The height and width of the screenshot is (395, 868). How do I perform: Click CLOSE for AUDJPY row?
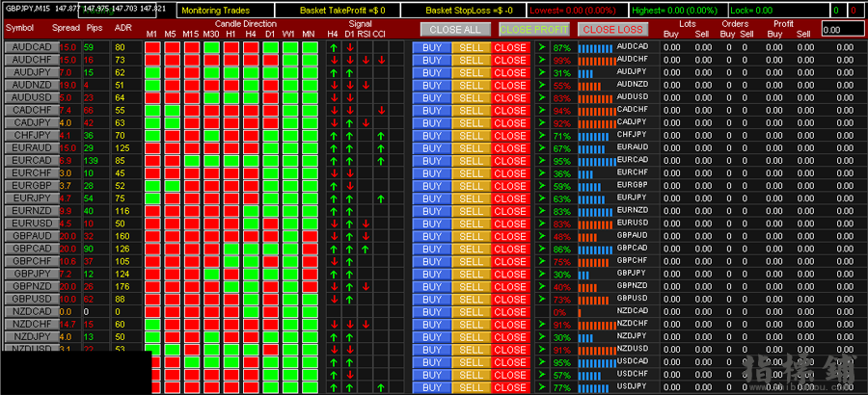pyautogui.click(x=510, y=73)
